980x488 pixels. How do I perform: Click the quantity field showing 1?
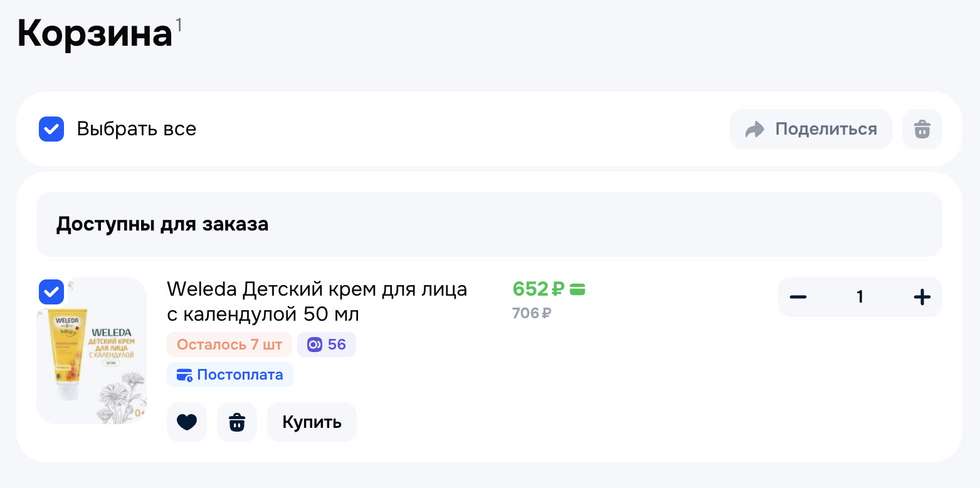tap(860, 297)
